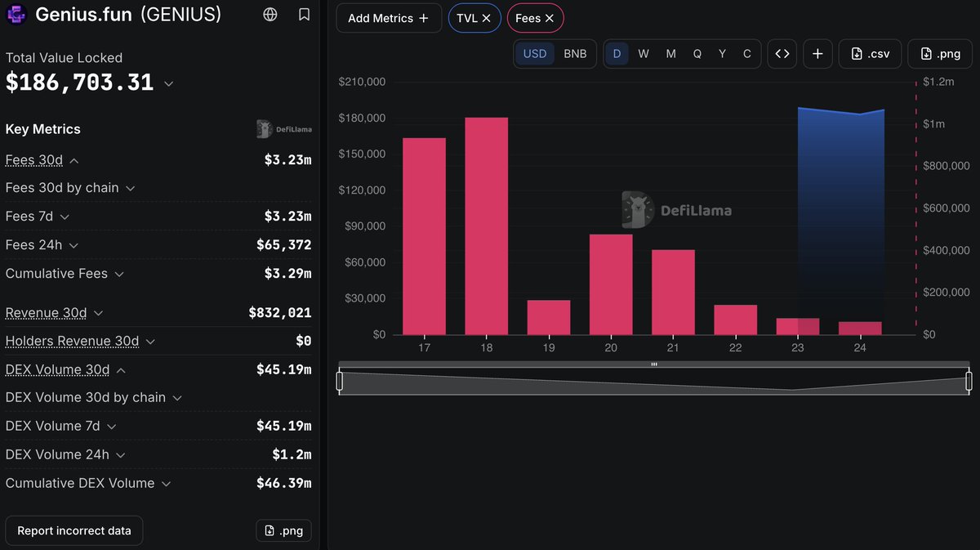Expand the Fees 7d row

pyautogui.click(x=65, y=217)
